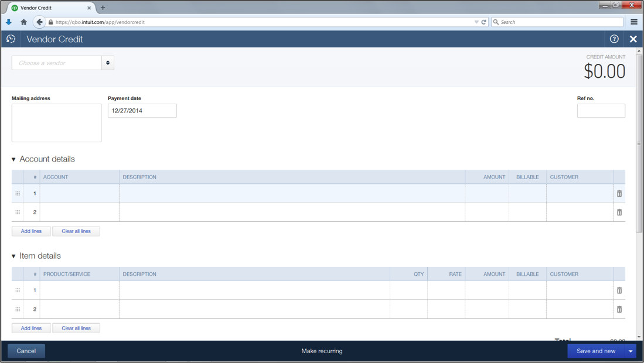Click Clear all lines under Account details
644x363 pixels.
[76, 231]
